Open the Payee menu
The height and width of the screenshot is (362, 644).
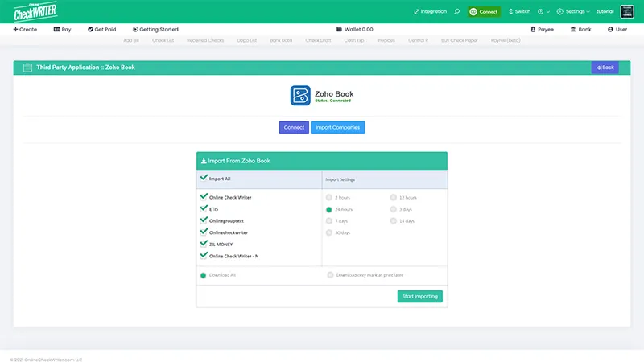[542, 29]
